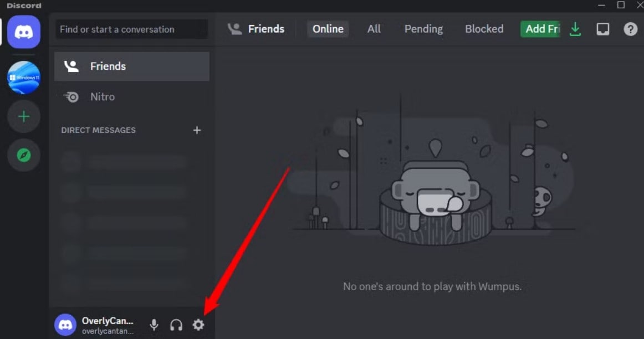This screenshot has height=339, width=644.
Task: Click the green download apps icon
Action: coord(575,29)
